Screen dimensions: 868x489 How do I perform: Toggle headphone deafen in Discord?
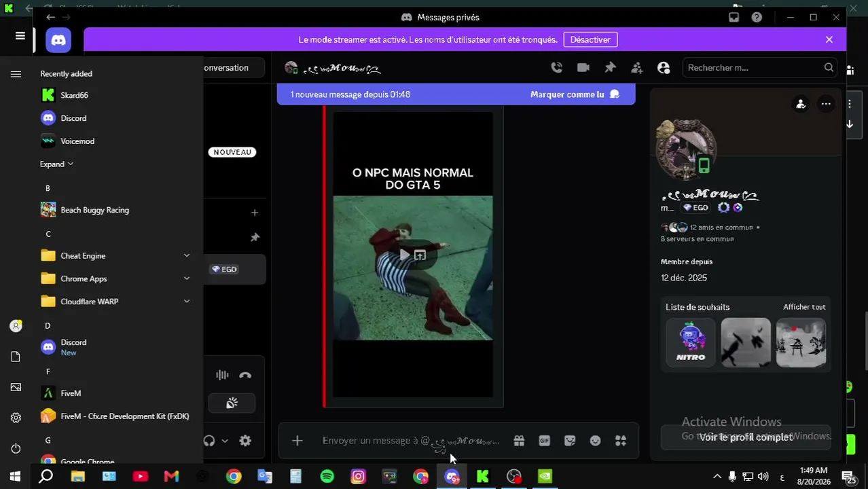pyautogui.click(x=209, y=441)
